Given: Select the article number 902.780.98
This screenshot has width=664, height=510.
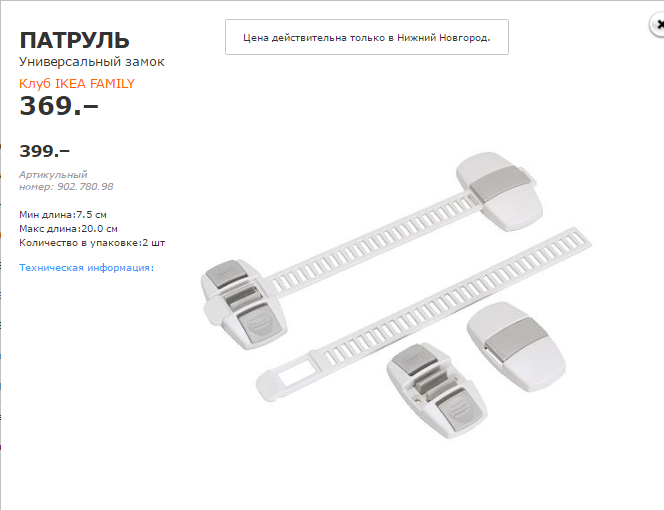Looking at the screenshot, I should 85,187.
